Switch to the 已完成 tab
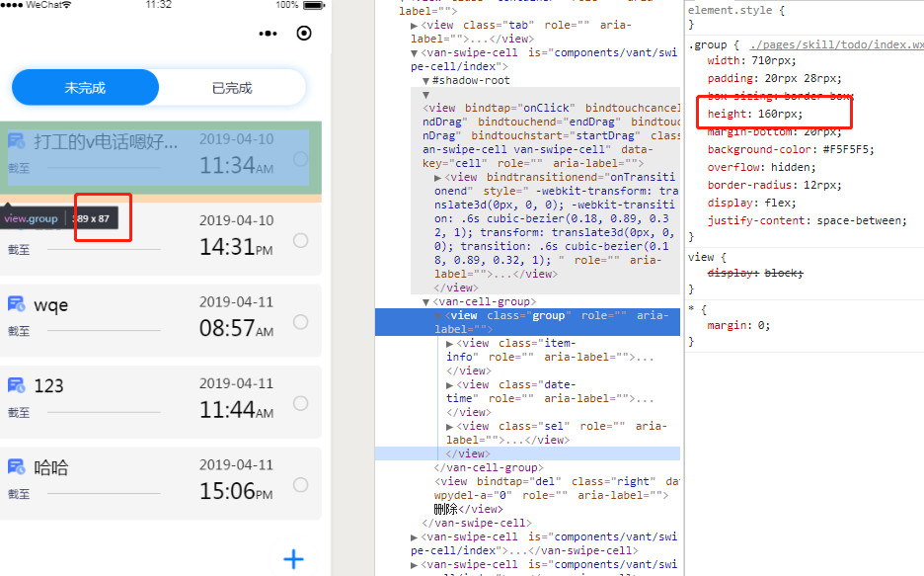This screenshot has width=924, height=576. point(232,88)
